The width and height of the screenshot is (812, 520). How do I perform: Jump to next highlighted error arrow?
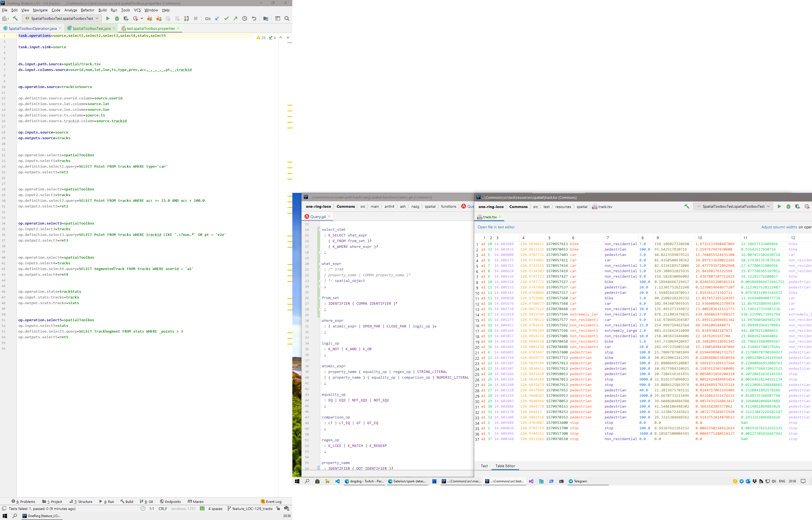288,37
